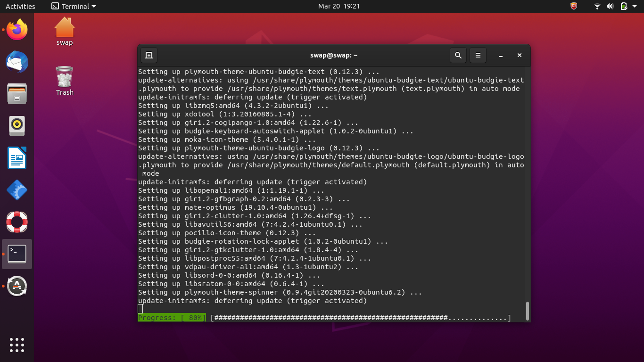Click the 'Setting up libsord-0-0:amd64' line

coord(229,275)
